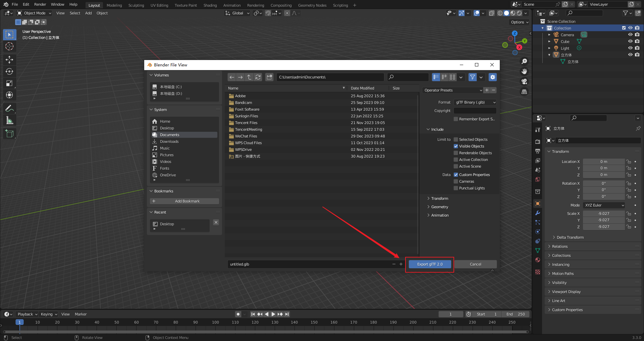Expand the Geometry export section
The image size is (644, 341).
click(439, 207)
